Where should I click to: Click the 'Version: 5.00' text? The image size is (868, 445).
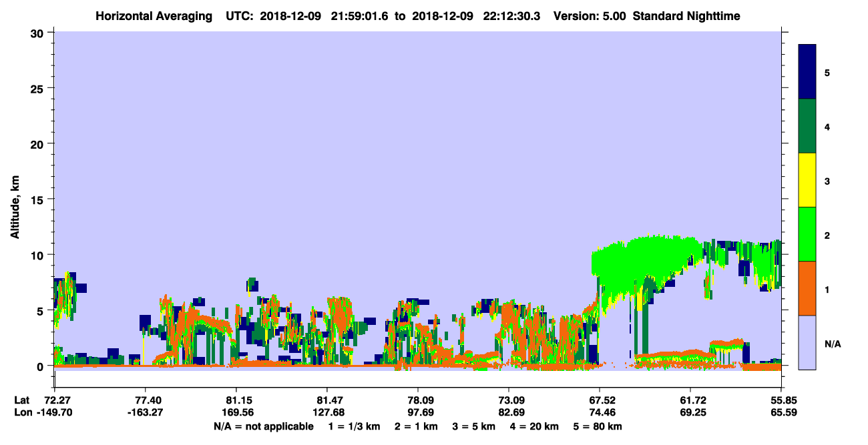pos(590,16)
